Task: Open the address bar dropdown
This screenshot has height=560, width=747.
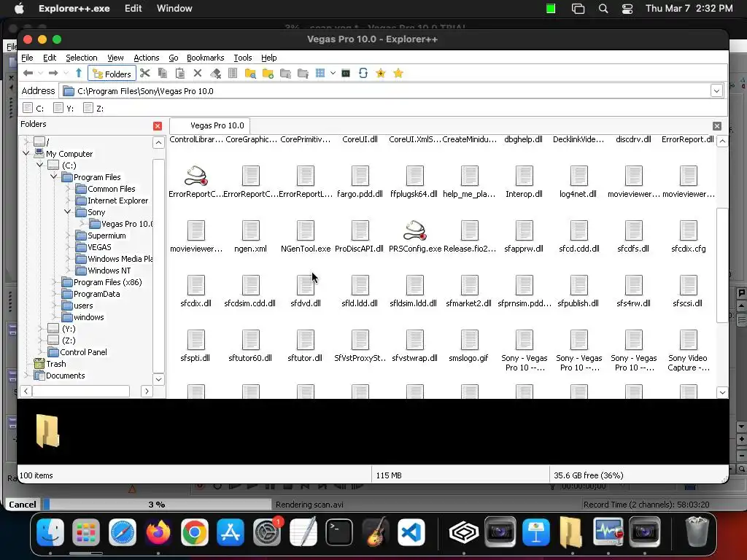Action: click(x=716, y=90)
